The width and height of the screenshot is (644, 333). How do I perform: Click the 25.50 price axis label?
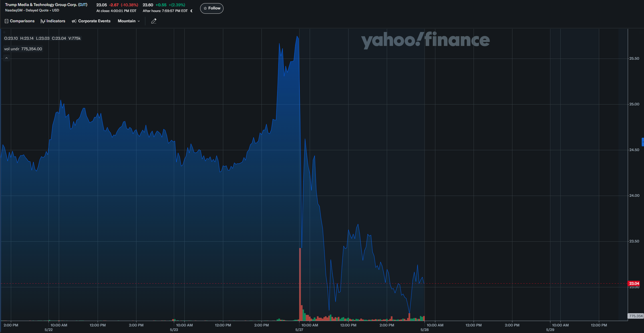[x=634, y=59]
